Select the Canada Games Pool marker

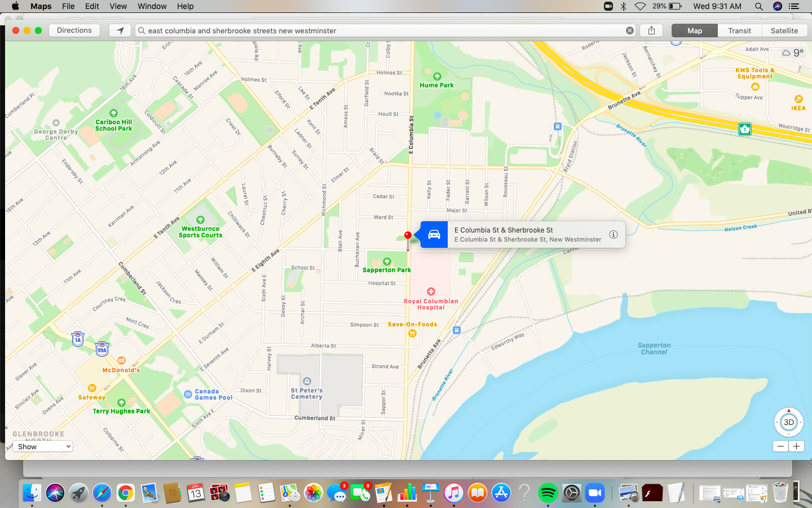tap(188, 394)
